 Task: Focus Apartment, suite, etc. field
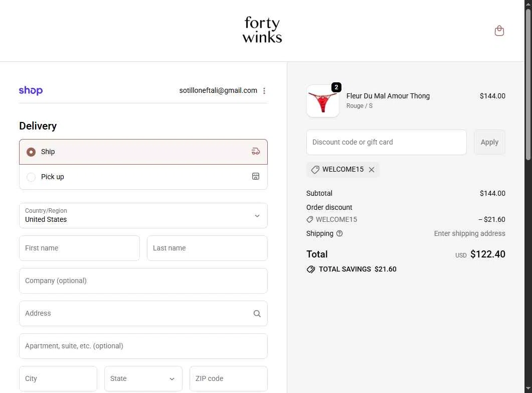click(143, 346)
